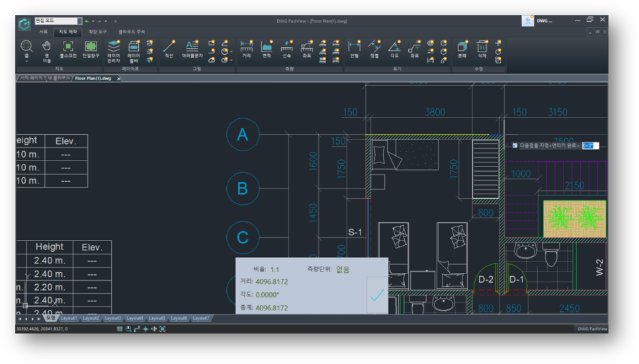Expand the redo history dropdown arrow
The image size is (639, 364).
[106, 21]
